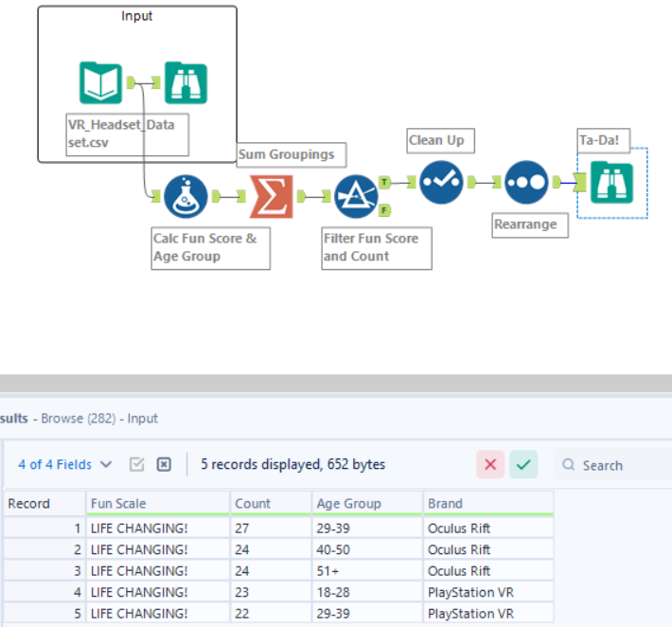Click the Filter tool's True output anchor
Viewport: 672px width, 627px height.
point(384,180)
